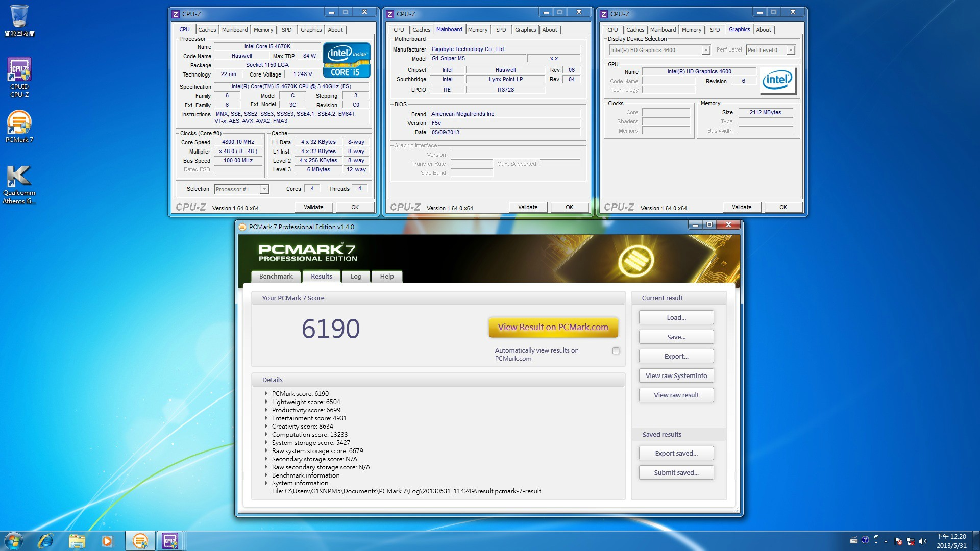Open the Log tab in PCMark
The height and width of the screenshot is (551, 980).
[356, 276]
